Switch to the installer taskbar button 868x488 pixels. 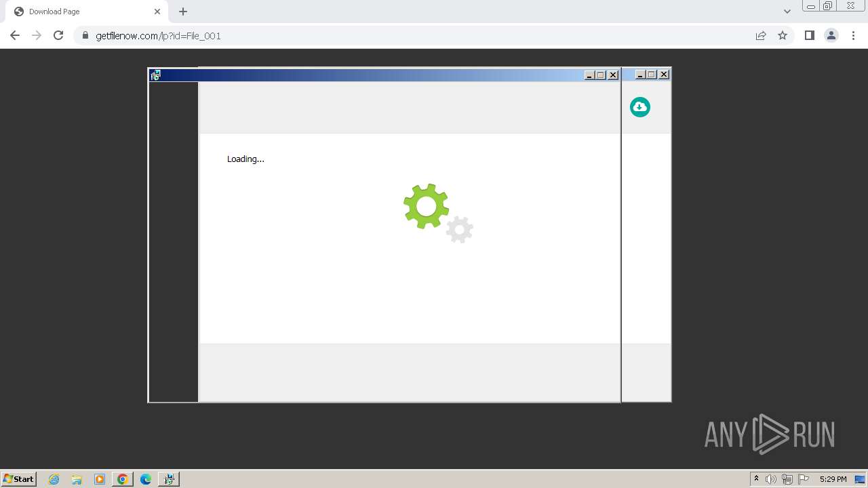tap(169, 479)
